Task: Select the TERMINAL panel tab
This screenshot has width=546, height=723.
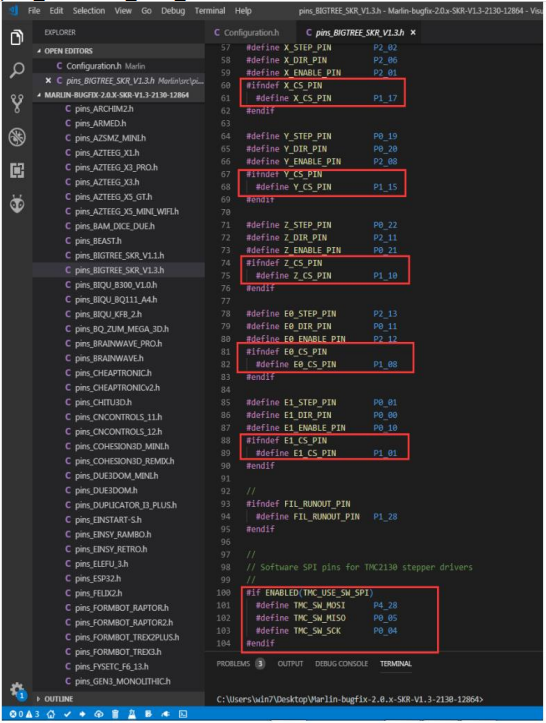Action: click(396, 664)
